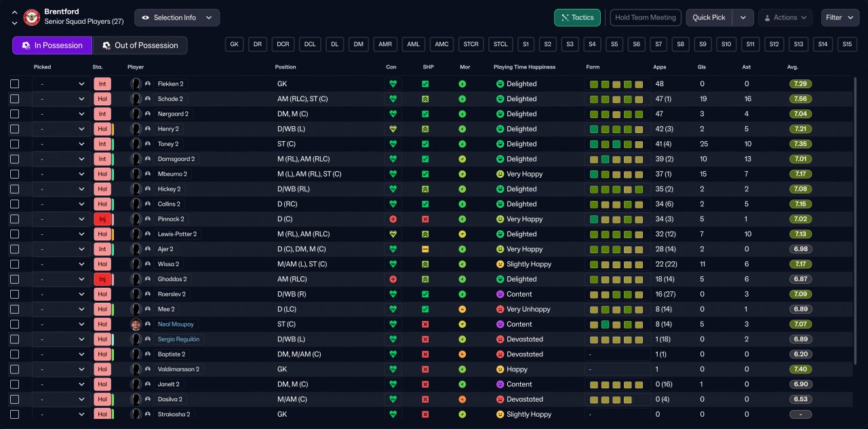Screen dimensions: 868x429
Task: Click Toney's Delighted smiley face icon
Action: [x=500, y=144]
